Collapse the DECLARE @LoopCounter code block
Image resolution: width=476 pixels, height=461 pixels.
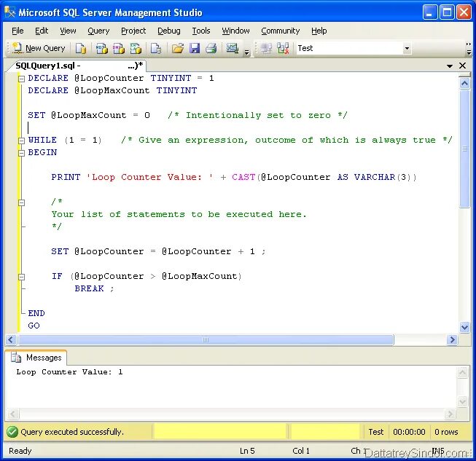21,79
